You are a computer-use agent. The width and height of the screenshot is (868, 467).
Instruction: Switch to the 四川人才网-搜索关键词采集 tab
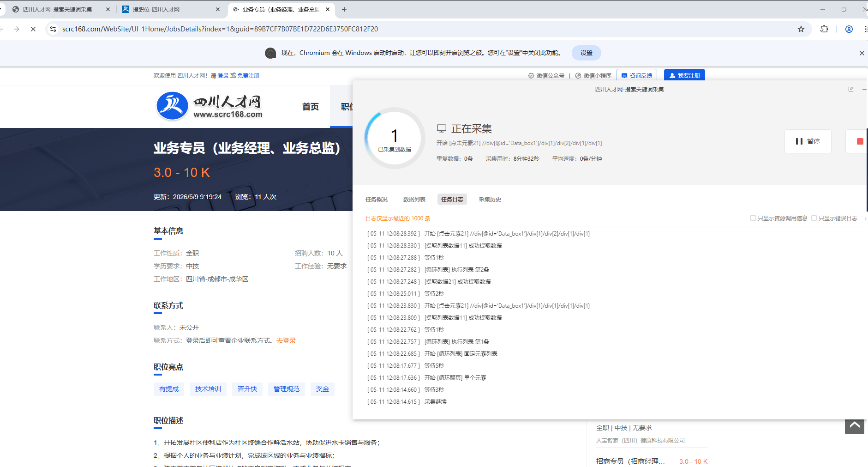[58, 9]
